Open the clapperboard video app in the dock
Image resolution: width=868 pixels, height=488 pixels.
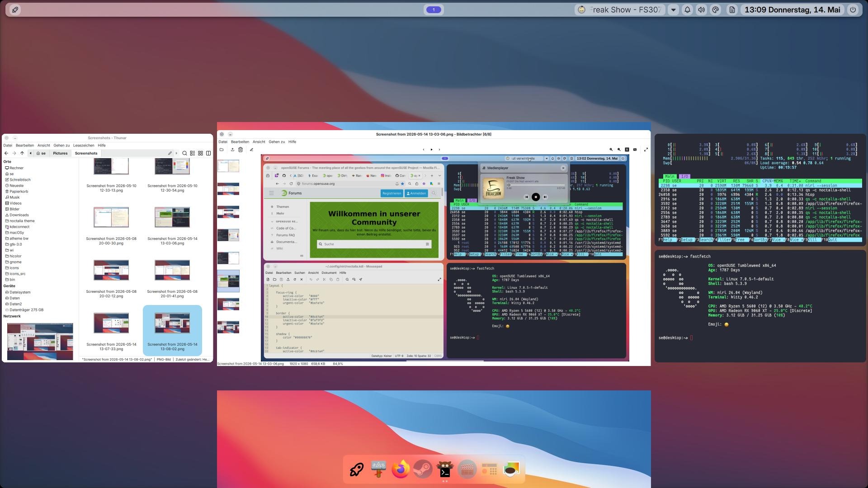[x=467, y=469]
